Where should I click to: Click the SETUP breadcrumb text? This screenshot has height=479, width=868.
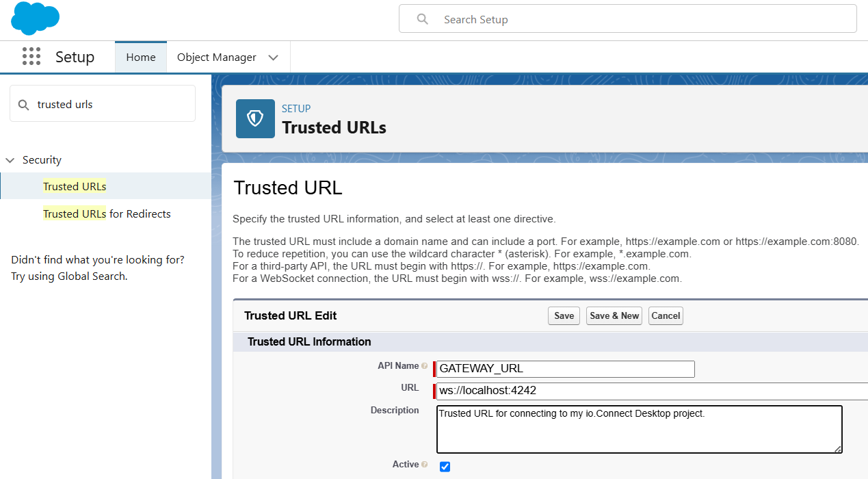tap(296, 108)
